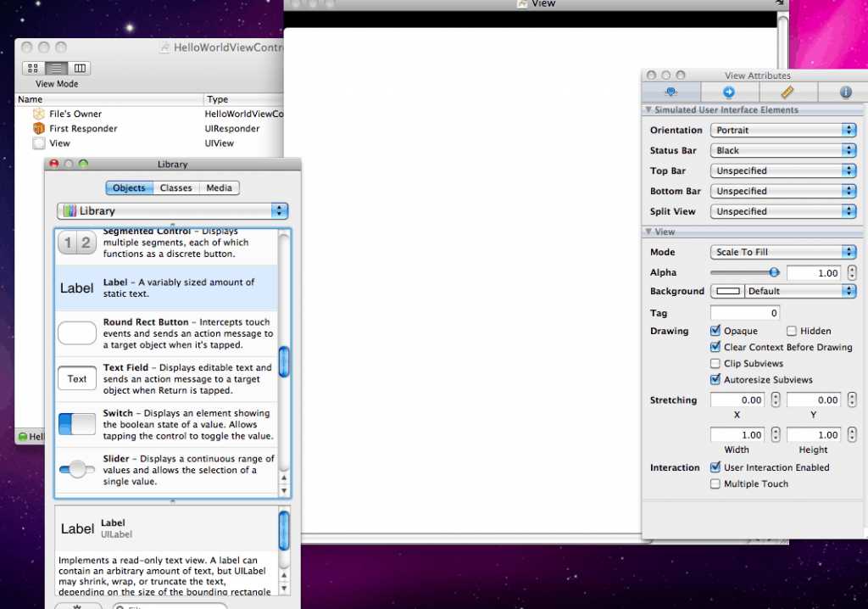
Task: Collapse the View section disclosure triangle
Action: pos(648,232)
